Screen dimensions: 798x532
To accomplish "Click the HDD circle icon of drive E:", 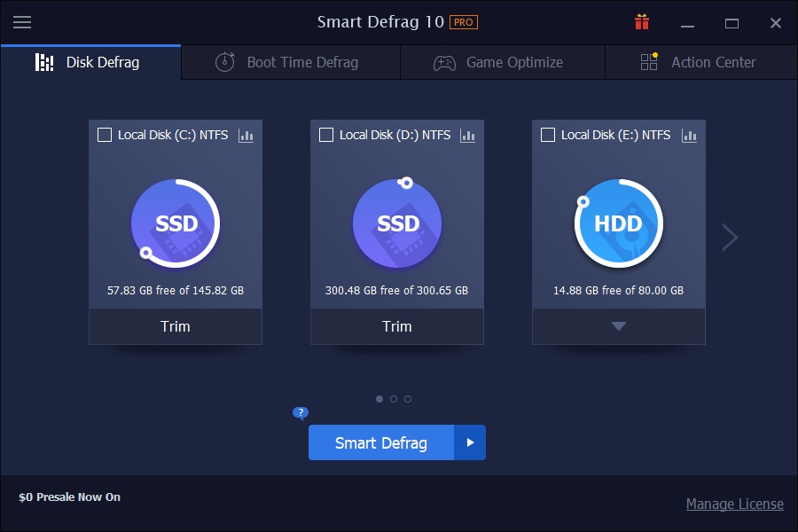I will (x=618, y=223).
